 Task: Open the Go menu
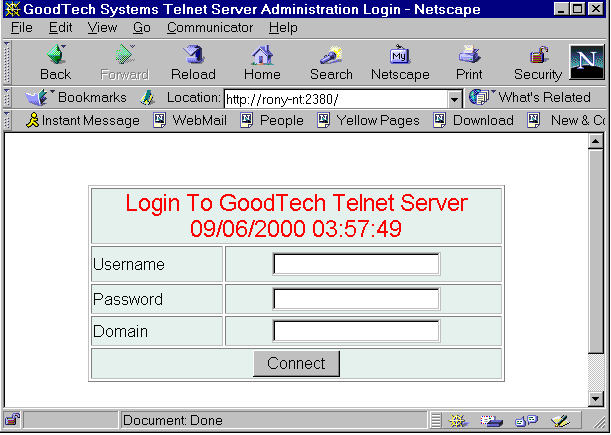[x=142, y=28]
